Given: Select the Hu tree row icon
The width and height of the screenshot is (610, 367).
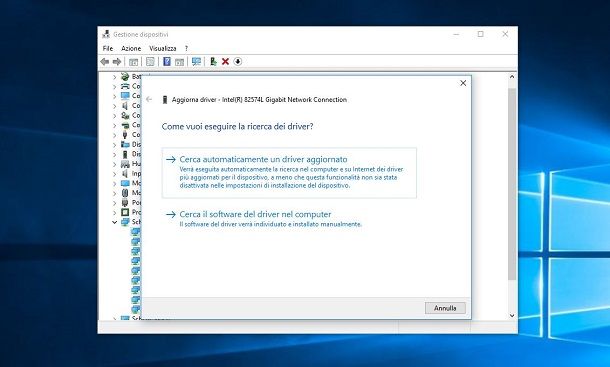Looking at the screenshot, I should pyautogui.click(x=125, y=164).
